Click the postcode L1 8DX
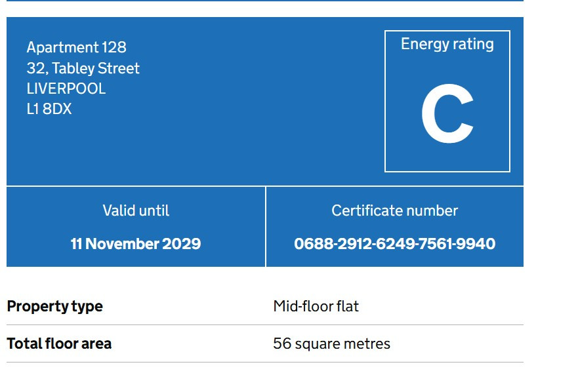The width and height of the screenshot is (578, 392). pyautogui.click(x=49, y=109)
